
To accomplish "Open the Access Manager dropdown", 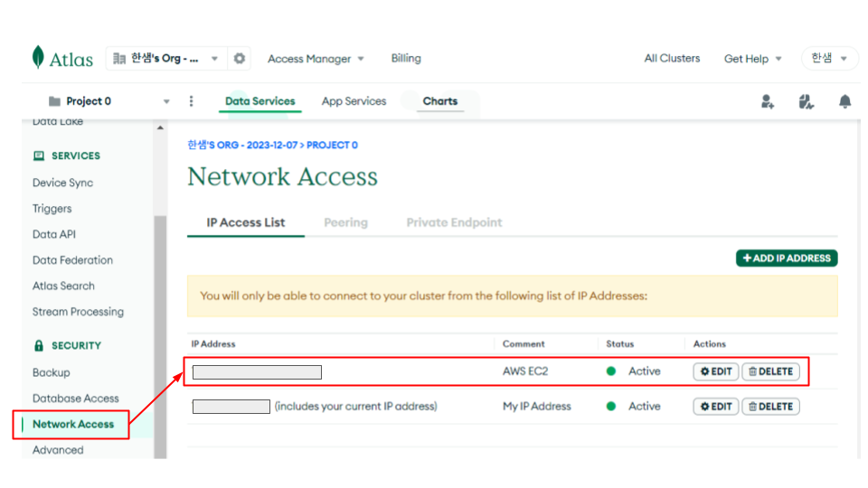I will [316, 59].
